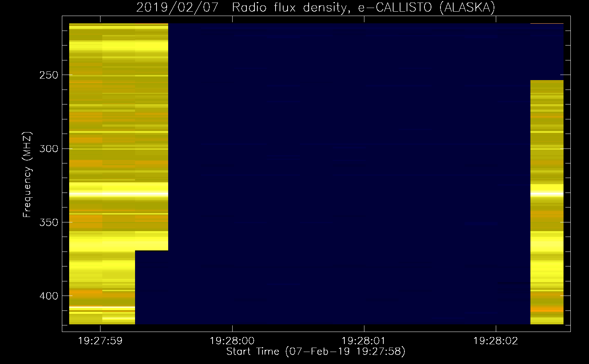Click the 350 frequency tick label

pos(49,222)
